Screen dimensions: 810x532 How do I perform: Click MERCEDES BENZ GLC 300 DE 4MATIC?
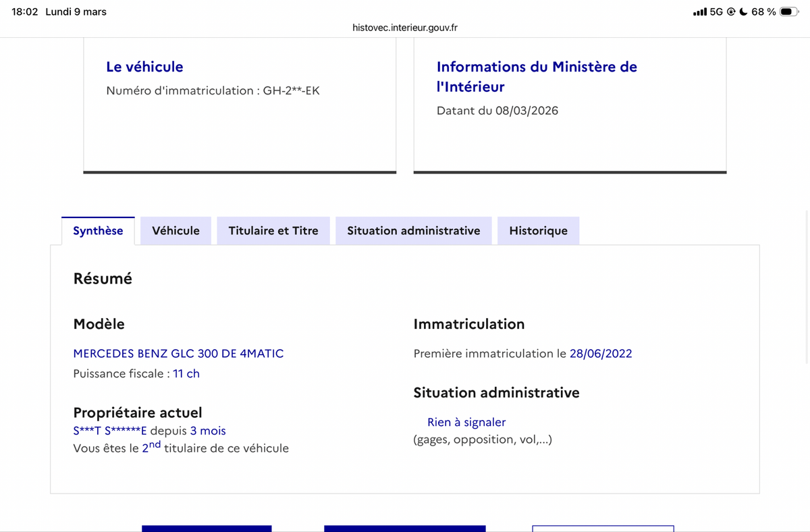178,353
